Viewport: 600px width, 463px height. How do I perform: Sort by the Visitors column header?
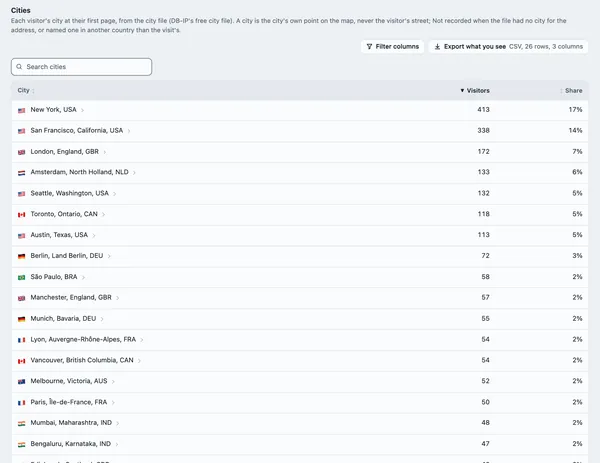(x=475, y=90)
